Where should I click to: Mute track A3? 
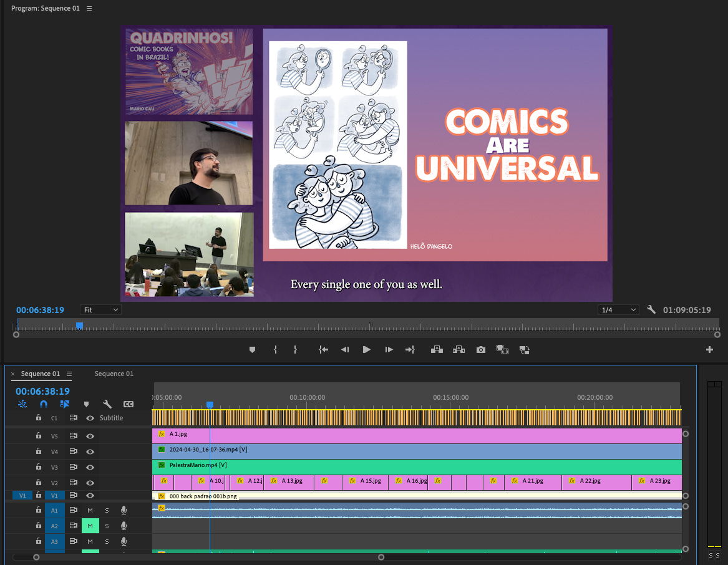[x=90, y=541]
